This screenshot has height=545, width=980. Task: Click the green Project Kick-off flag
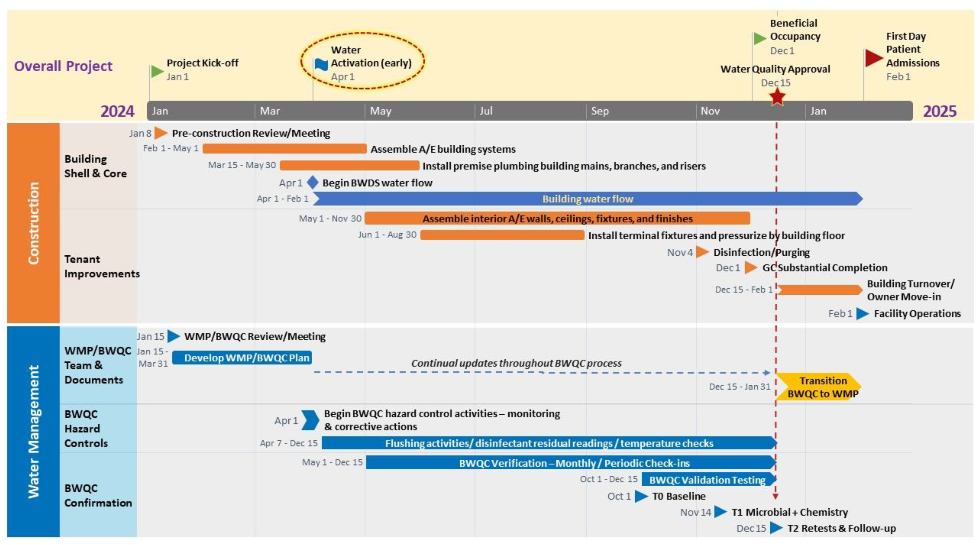(x=156, y=71)
